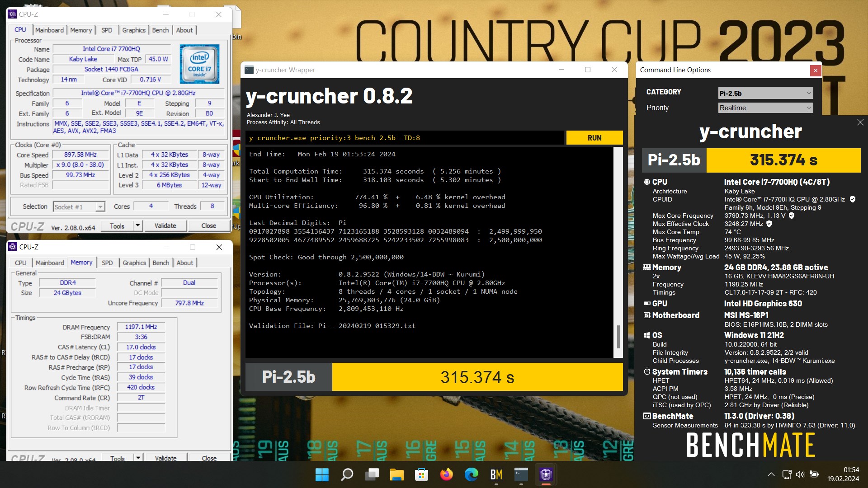
Task: Click Validate in the Memory CPU-Z window
Action: pyautogui.click(x=166, y=458)
